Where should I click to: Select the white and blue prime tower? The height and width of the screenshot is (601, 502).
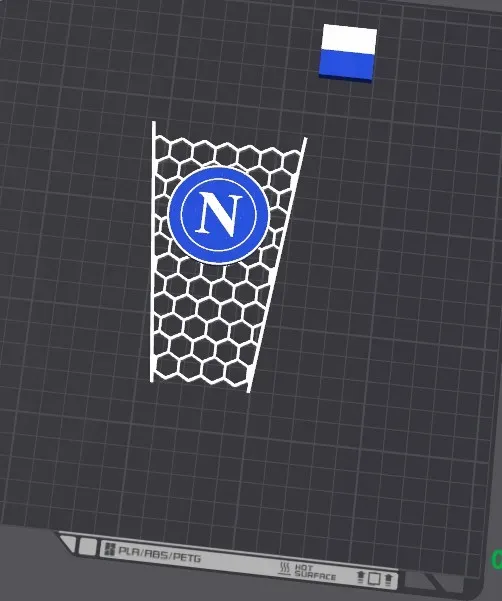pyautogui.click(x=348, y=53)
